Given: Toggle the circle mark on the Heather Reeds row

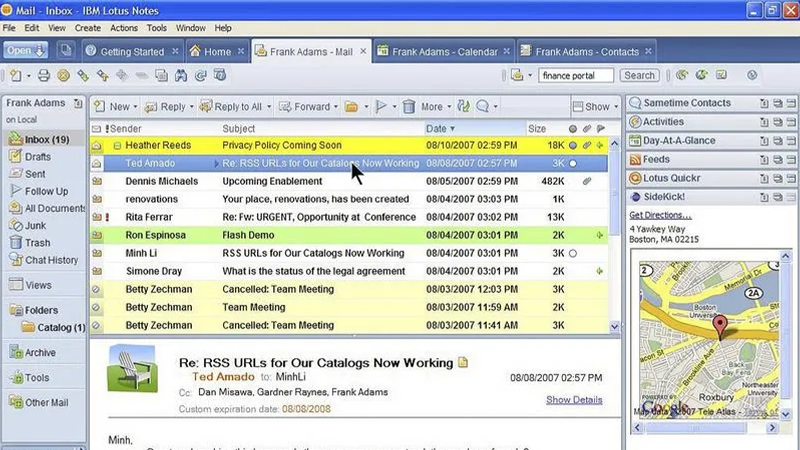Looking at the screenshot, I should coord(572,145).
